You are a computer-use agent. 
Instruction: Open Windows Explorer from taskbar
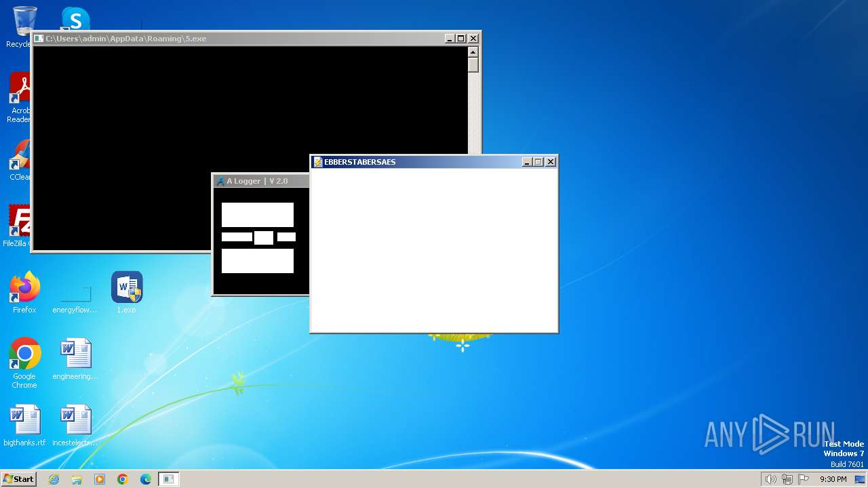(77, 479)
